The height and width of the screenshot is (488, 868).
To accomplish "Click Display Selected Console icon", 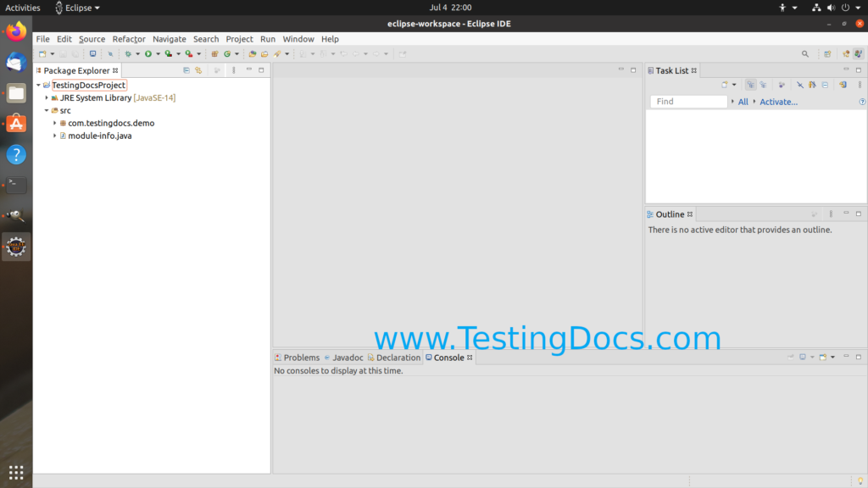I will coord(803,357).
